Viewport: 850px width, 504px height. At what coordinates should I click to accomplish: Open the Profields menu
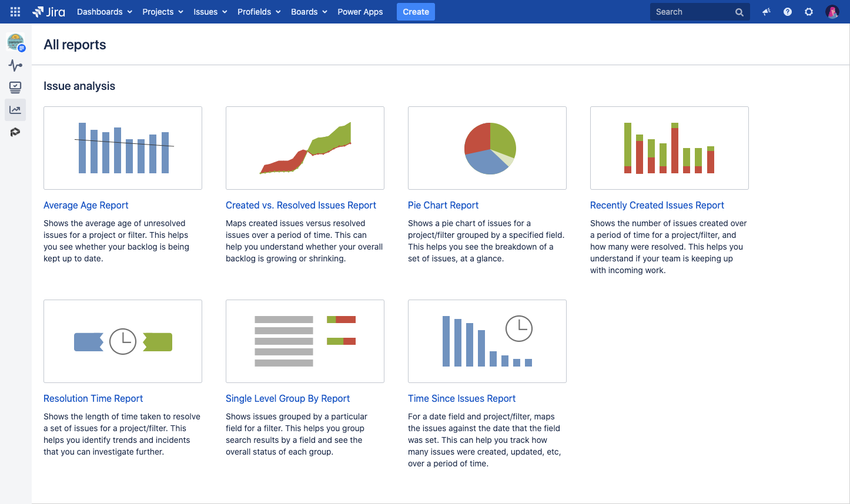point(259,11)
